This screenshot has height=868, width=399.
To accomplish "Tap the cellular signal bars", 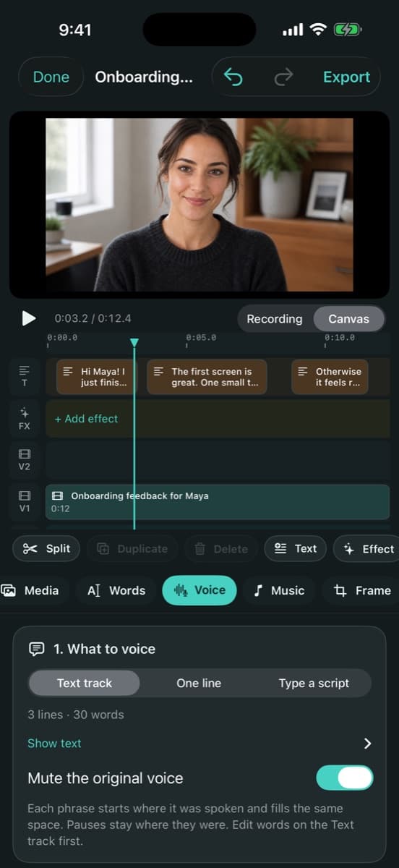I will 293,30.
